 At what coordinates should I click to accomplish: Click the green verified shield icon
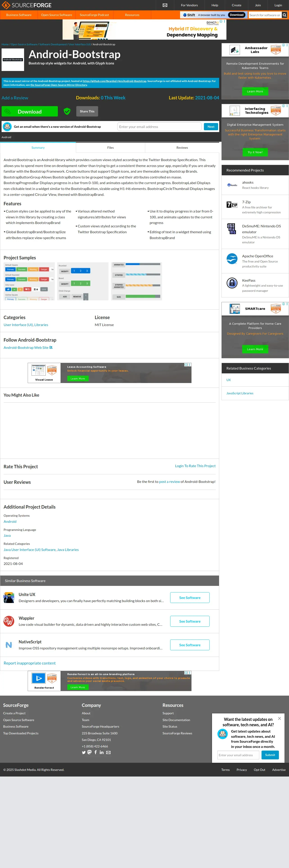pyautogui.click(x=67, y=111)
